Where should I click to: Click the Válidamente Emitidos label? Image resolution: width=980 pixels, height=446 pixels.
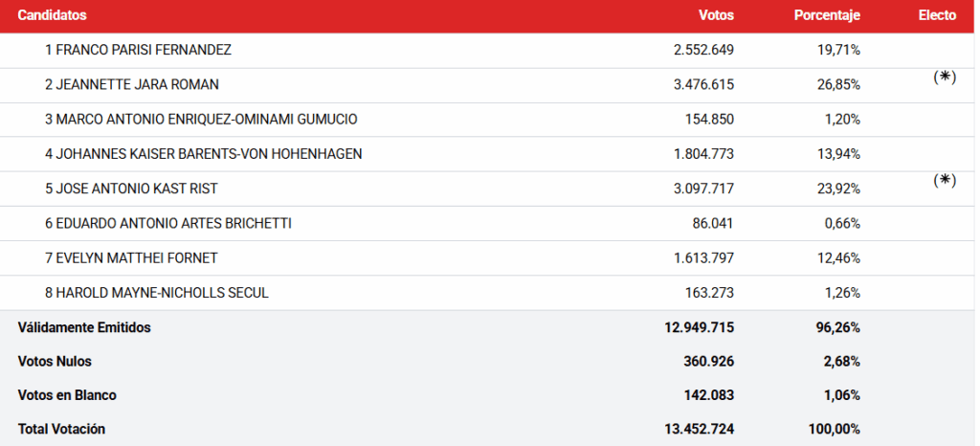84,327
